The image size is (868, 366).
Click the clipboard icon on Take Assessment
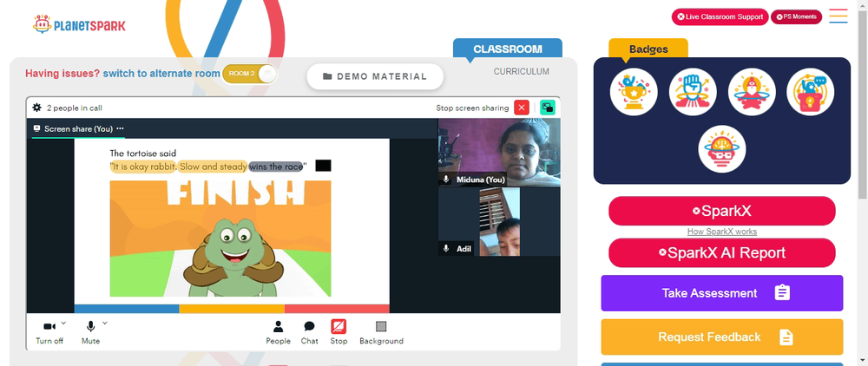click(782, 292)
